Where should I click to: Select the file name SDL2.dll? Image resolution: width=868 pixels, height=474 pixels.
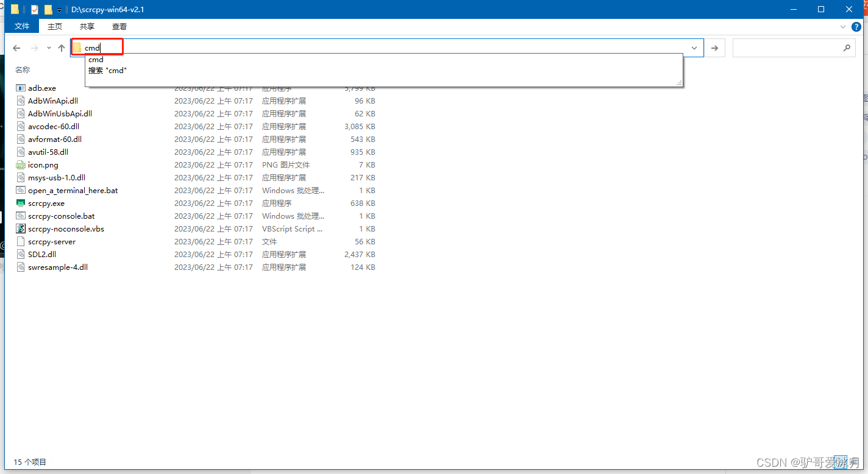pyautogui.click(x=42, y=255)
